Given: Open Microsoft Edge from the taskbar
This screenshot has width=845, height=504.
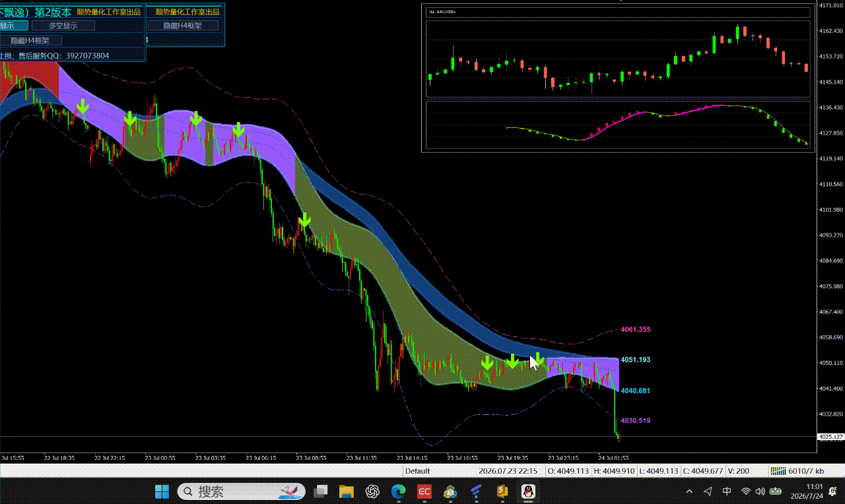Looking at the screenshot, I should coord(398,491).
